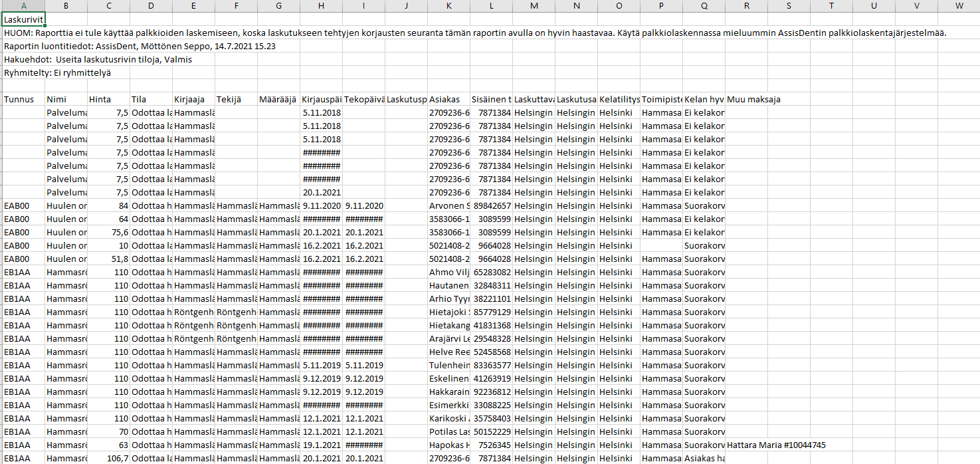The width and height of the screenshot is (980, 464).
Task: Click the cell with price 75,6
Action: click(x=108, y=232)
